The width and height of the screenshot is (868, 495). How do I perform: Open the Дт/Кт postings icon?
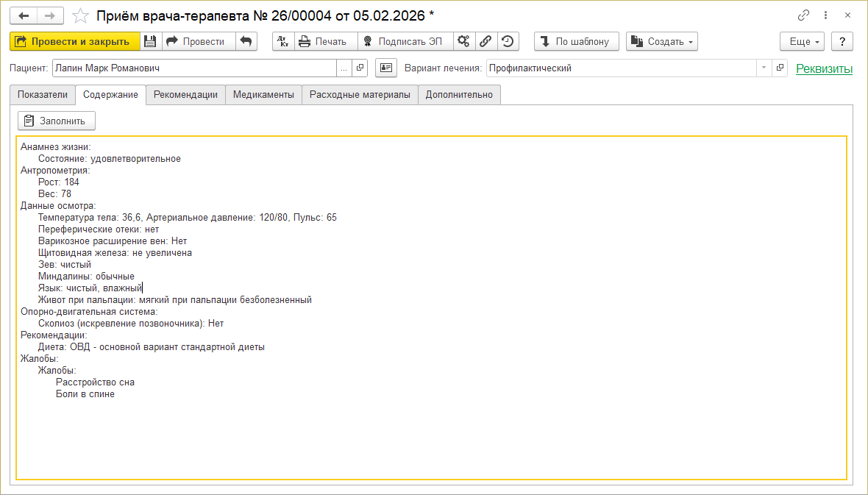(283, 41)
